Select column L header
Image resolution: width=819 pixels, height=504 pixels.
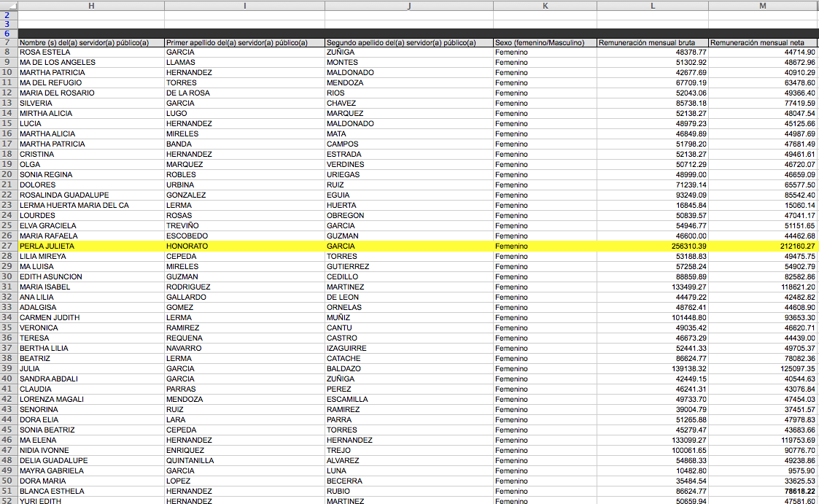tap(652, 5)
